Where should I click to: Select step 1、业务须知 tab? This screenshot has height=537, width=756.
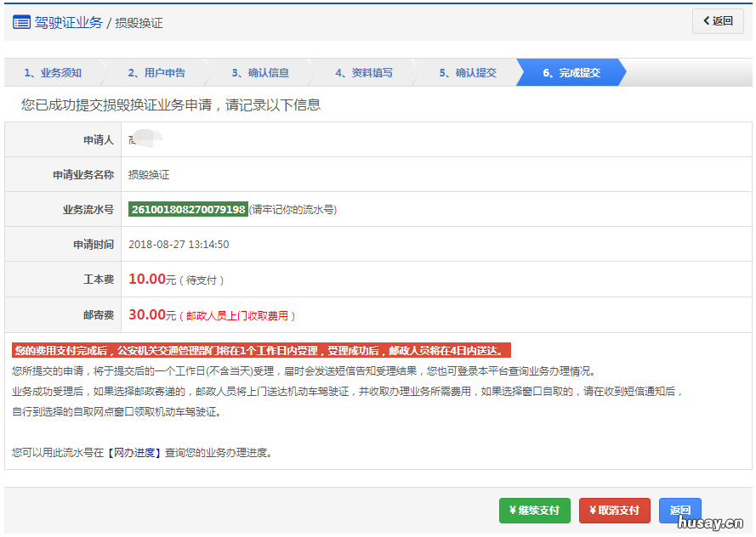pos(53,72)
